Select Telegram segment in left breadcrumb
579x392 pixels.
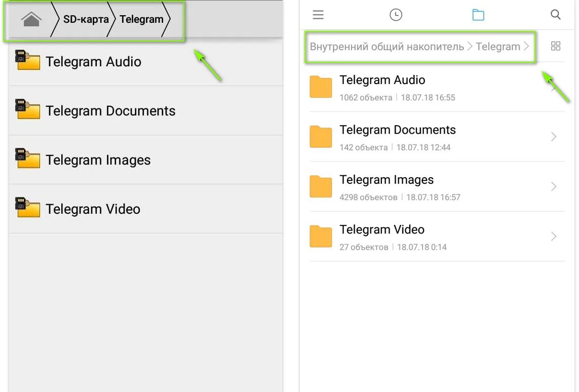point(141,19)
